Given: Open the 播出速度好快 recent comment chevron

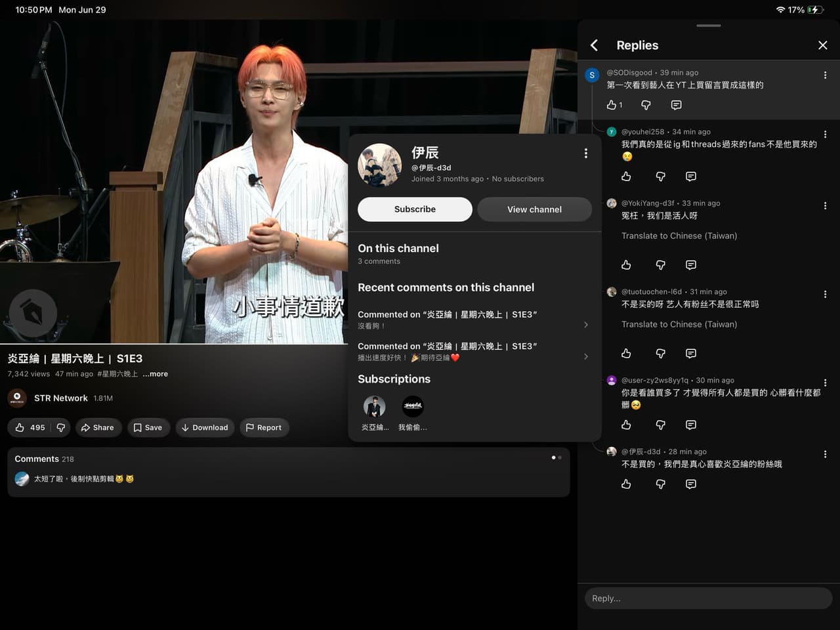Looking at the screenshot, I should 585,356.
